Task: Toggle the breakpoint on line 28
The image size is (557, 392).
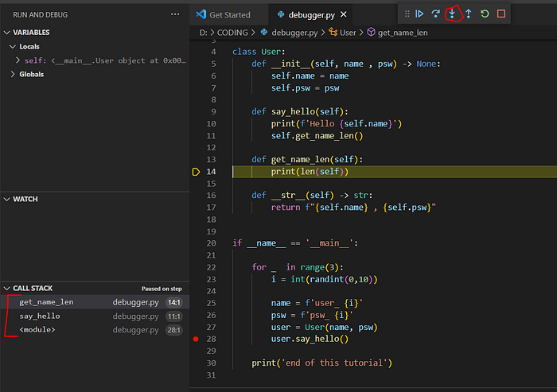Action: [196, 339]
